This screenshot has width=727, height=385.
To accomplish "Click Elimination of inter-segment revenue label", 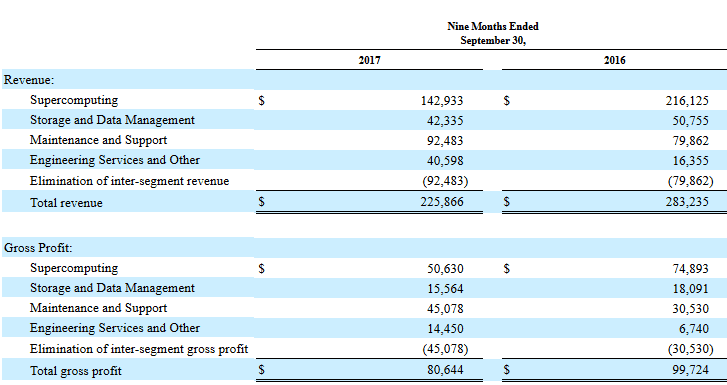I will (129, 181).
